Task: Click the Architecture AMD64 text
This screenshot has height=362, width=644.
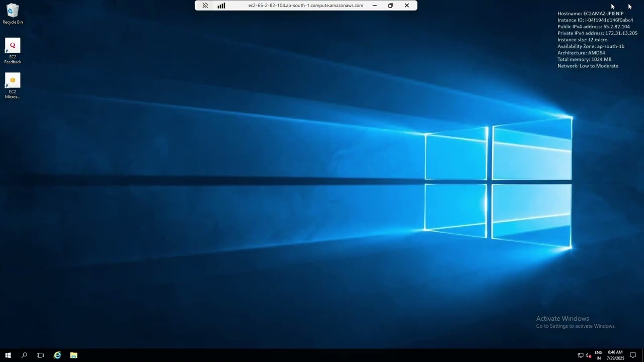Action: (x=581, y=53)
